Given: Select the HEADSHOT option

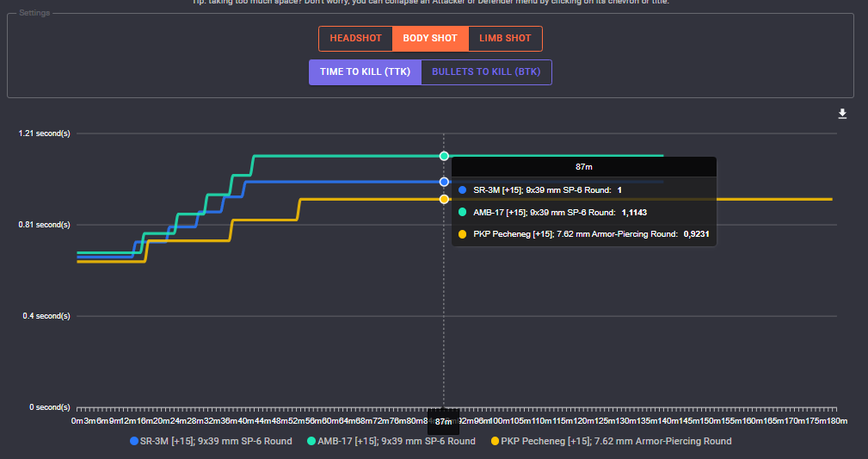Looking at the screenshot, I should [x=355, y=39].
